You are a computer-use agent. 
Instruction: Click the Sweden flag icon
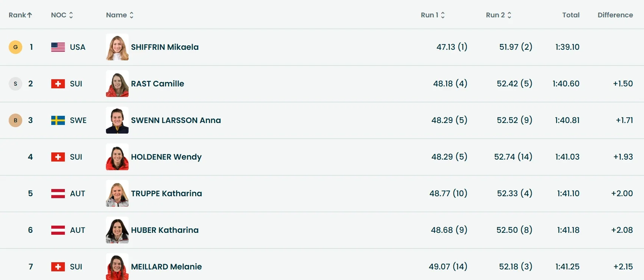58,120
